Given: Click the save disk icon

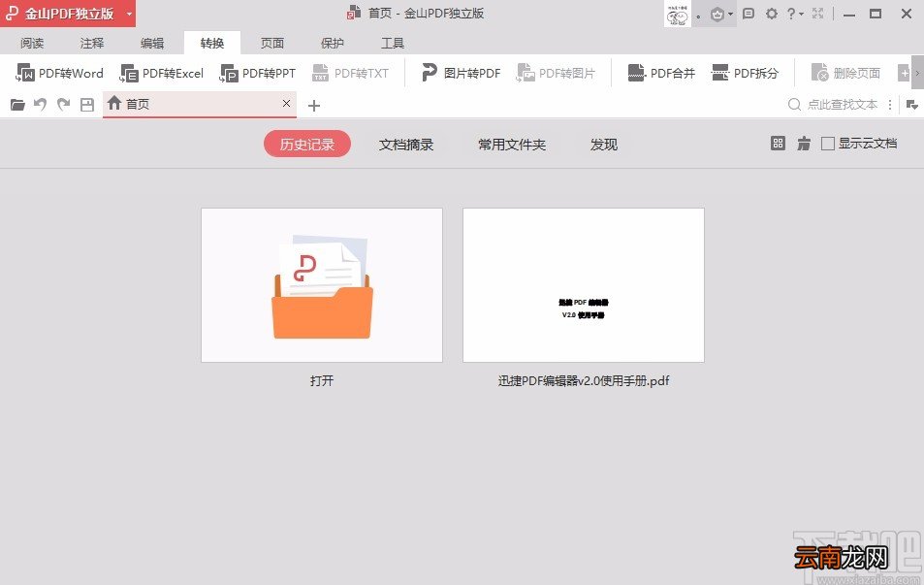Looking at the screenshot, I should point(86,105).
